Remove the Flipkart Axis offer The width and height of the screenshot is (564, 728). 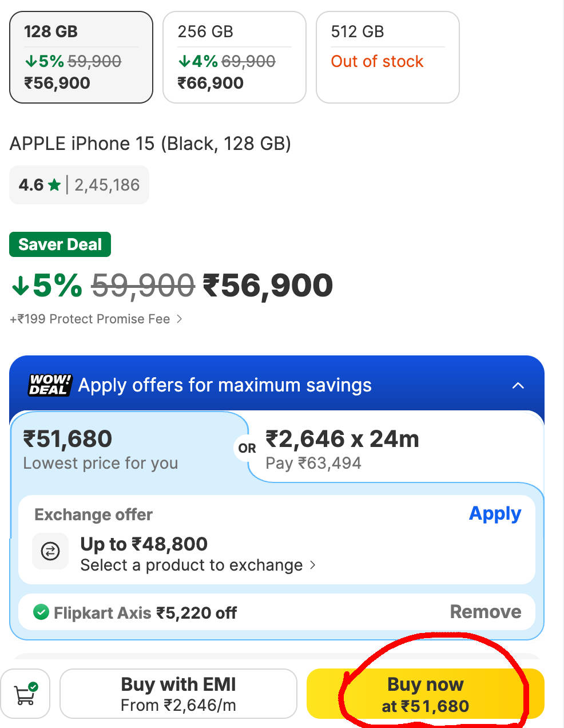click(x=486, y=612)
